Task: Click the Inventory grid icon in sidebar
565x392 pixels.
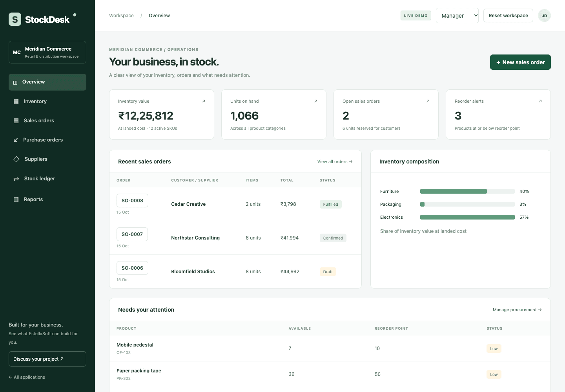Action: click(16, 102)
